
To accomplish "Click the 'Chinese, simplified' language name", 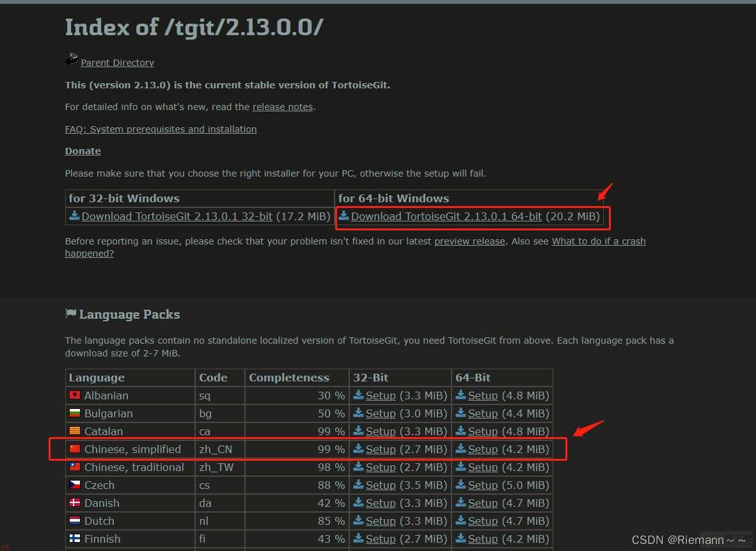I will tap(132, 449).
